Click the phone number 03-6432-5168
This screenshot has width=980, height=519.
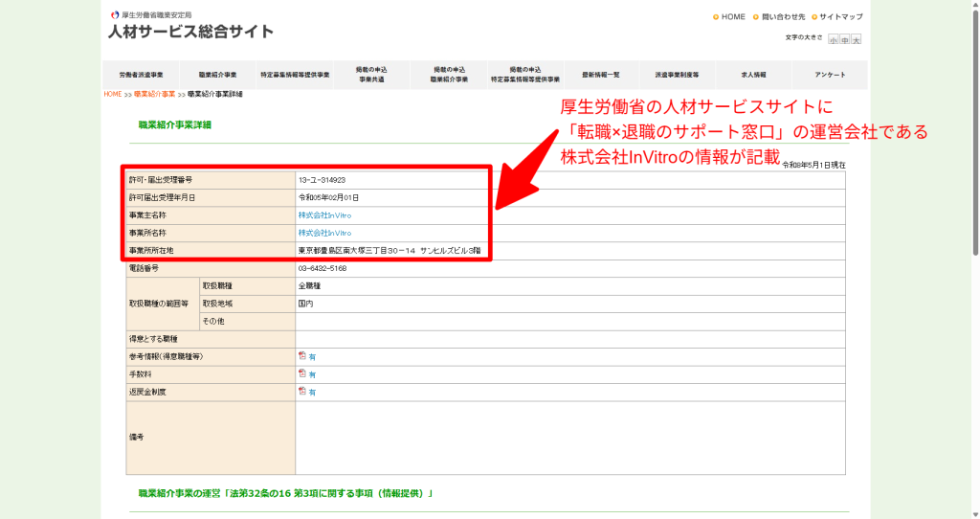pyautogui.click(x=323, y=268)
